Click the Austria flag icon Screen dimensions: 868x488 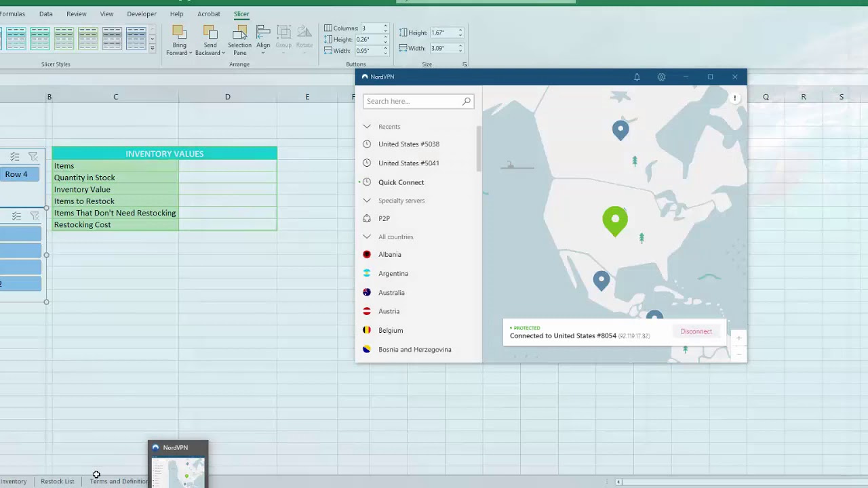(x=367, y=311)
